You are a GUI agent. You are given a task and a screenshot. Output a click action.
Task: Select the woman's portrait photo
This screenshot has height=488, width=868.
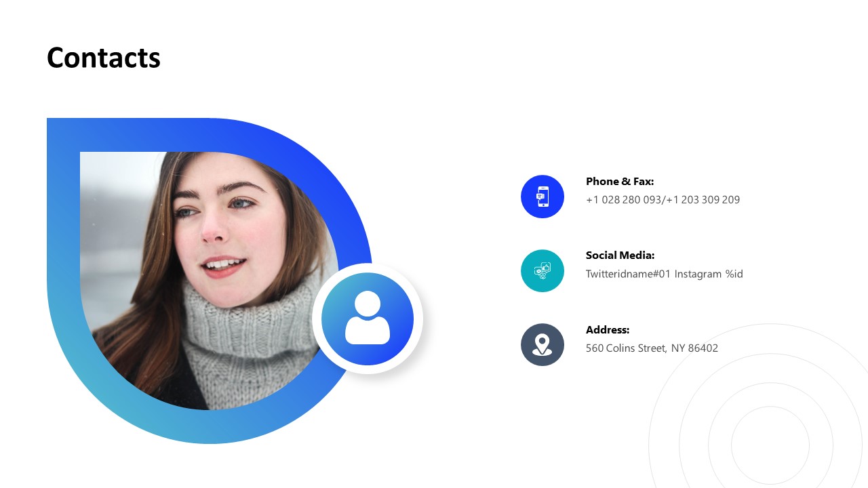[x=209, y=281]
